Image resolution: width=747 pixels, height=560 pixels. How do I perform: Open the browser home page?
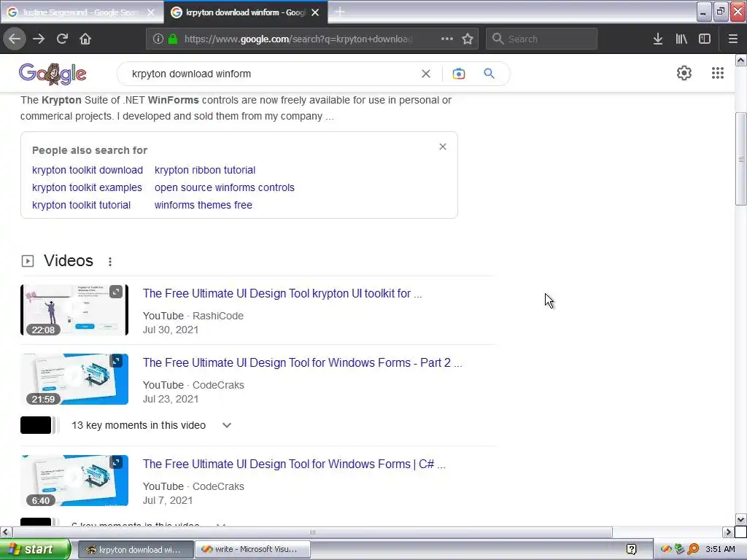coord(85,39)
